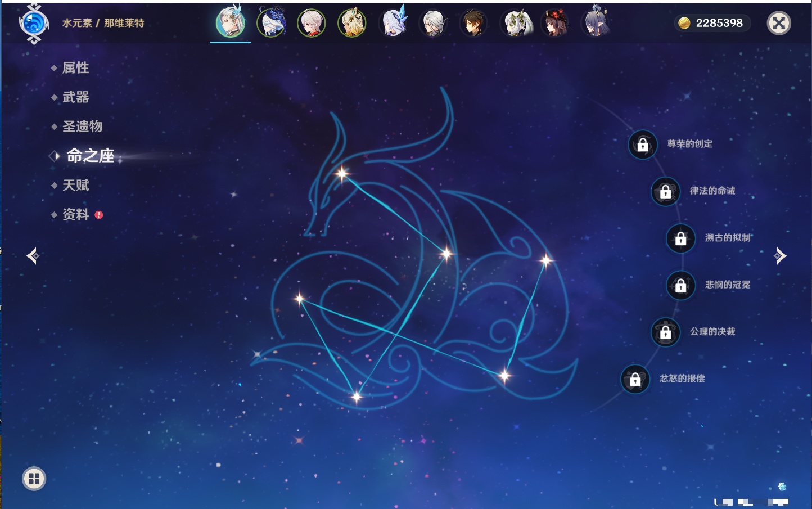This screenshot has height=509, width=812.
Task: Open the 天赋 talents menu
Action: [75, 185]
